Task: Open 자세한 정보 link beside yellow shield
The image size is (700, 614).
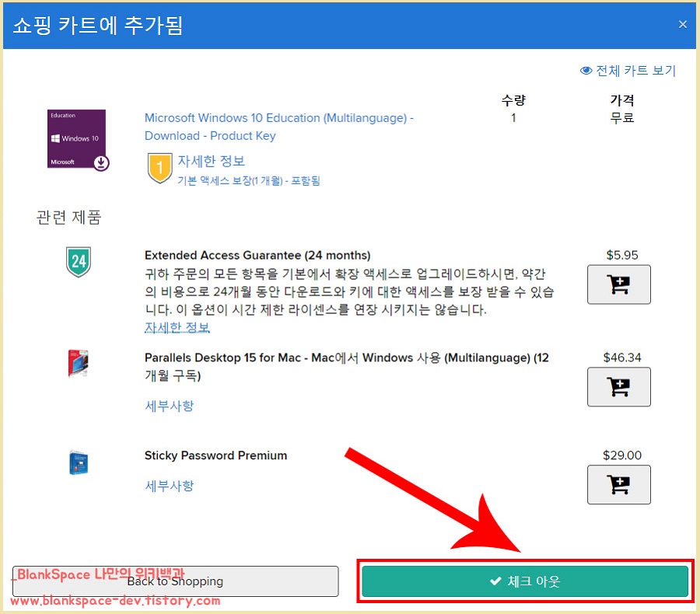Action: (211, 161)
